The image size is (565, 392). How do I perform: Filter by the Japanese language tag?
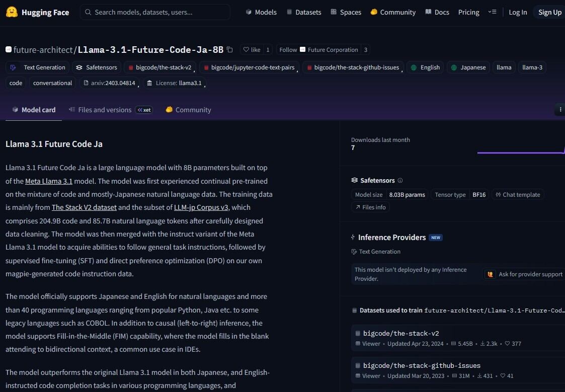[468, 67]
